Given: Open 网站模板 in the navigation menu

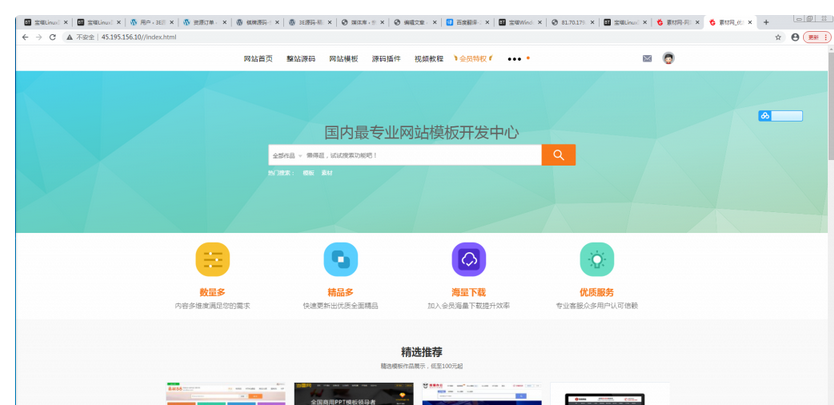Looking at the screenshot, I should coord(344,59).
